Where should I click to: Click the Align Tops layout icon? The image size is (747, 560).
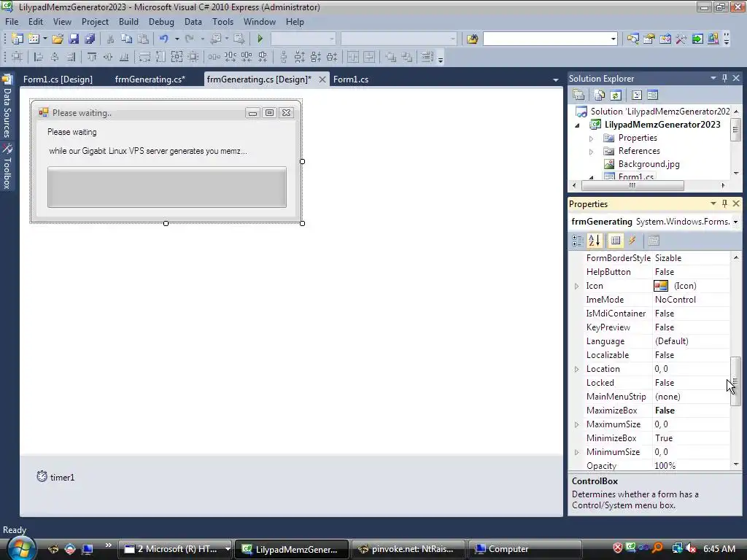[x=91, y=57]
